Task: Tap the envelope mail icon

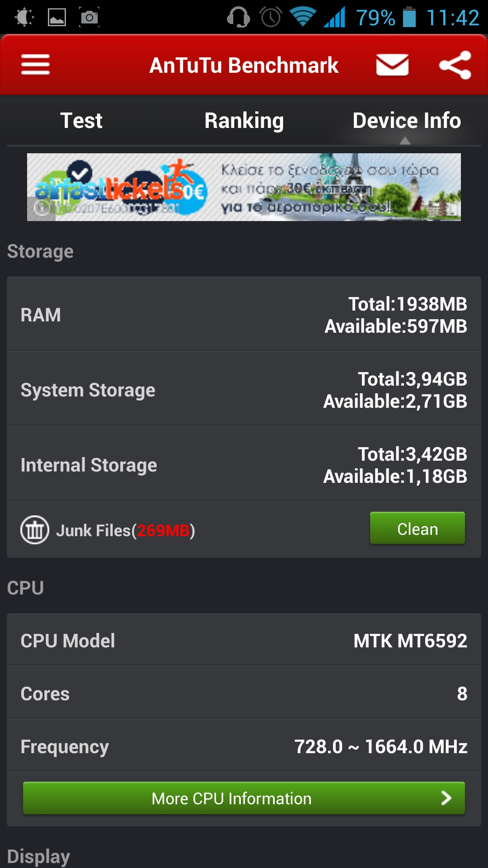Action: (392, 65)
